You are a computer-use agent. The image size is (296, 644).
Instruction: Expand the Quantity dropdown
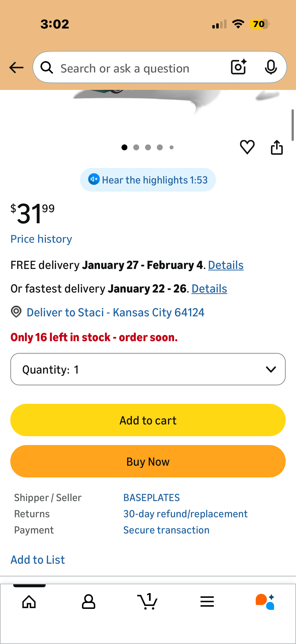pos(148,369)
